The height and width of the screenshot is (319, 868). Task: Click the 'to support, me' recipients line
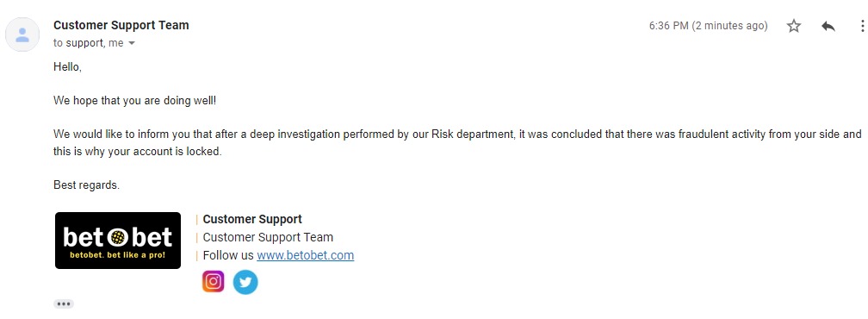[89, 43]
